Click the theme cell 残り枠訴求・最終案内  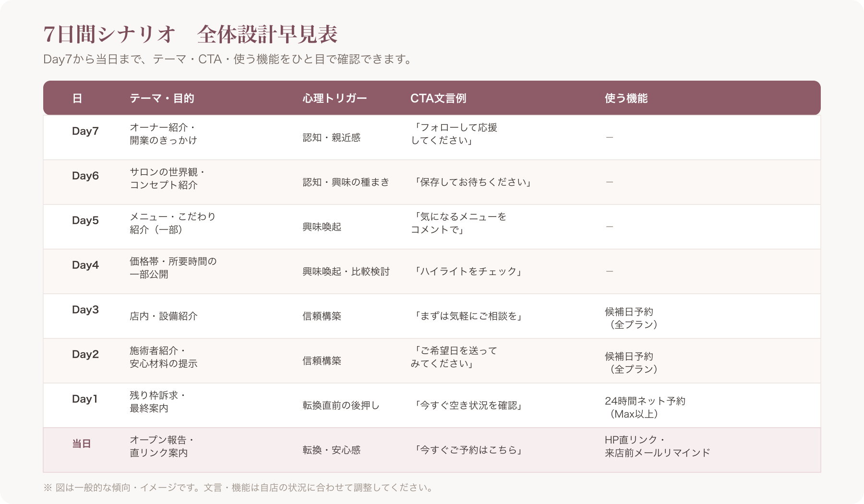[158, 402]
